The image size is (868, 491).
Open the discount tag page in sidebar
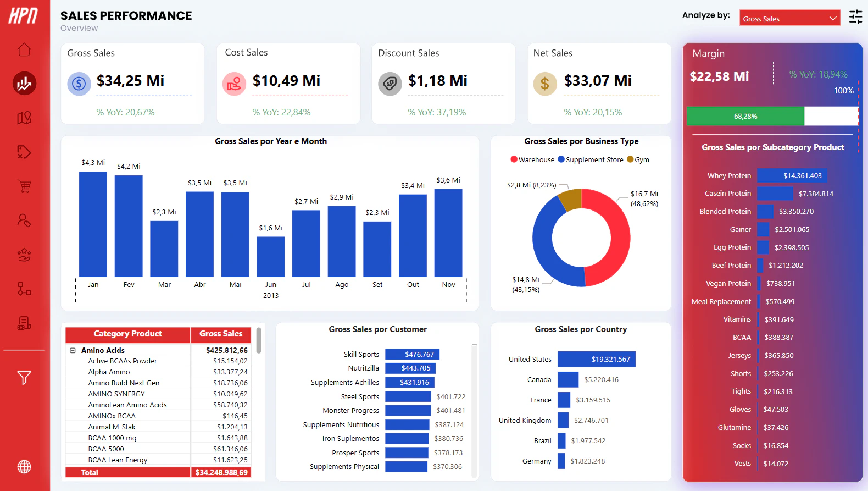pos(24,152)
